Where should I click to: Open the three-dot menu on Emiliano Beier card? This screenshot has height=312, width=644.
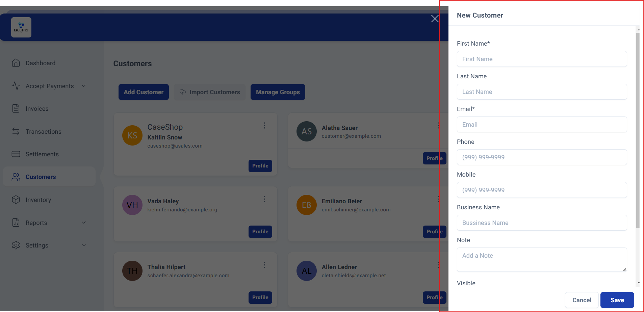click(x=439, y=199)
